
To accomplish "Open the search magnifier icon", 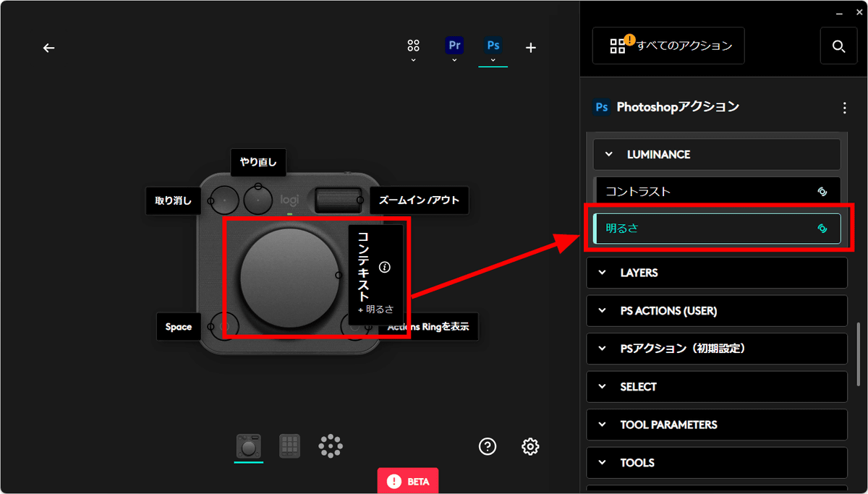I will pos(839,46).
